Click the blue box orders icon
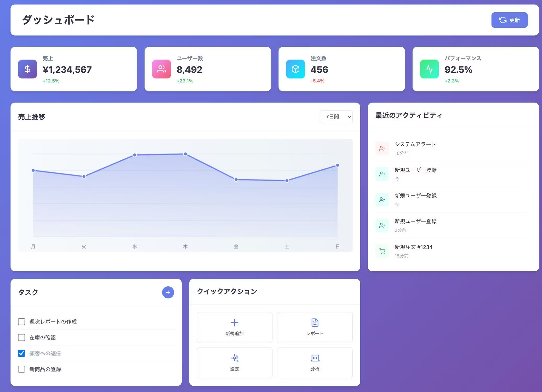Viewport: 542px width, 392px height. (295, 69)
